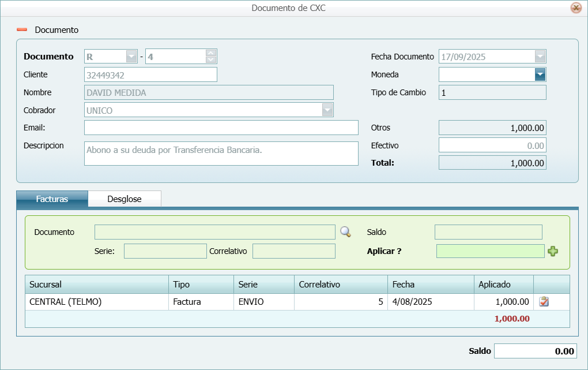Viewport: 588px width, 370px height.
Task: Click the edit icon in the Factura row
Action: click(544, 301)
